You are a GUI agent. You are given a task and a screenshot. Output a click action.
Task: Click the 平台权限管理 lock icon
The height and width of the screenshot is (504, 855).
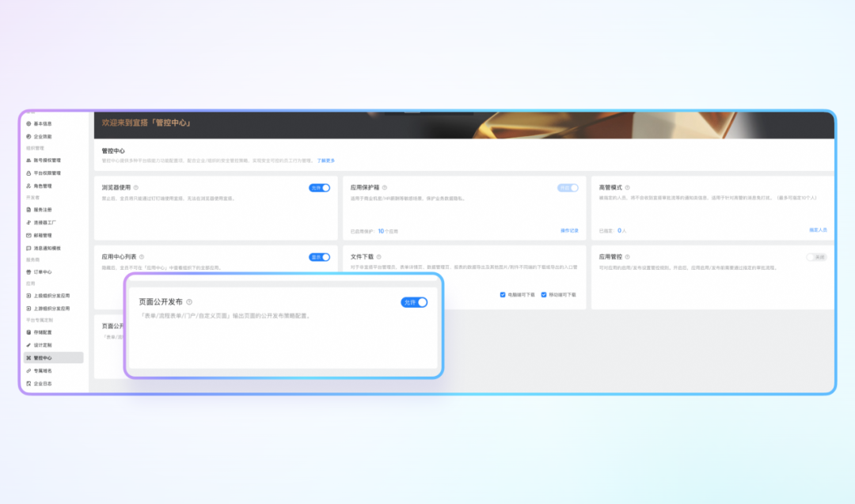coord(28,173)
